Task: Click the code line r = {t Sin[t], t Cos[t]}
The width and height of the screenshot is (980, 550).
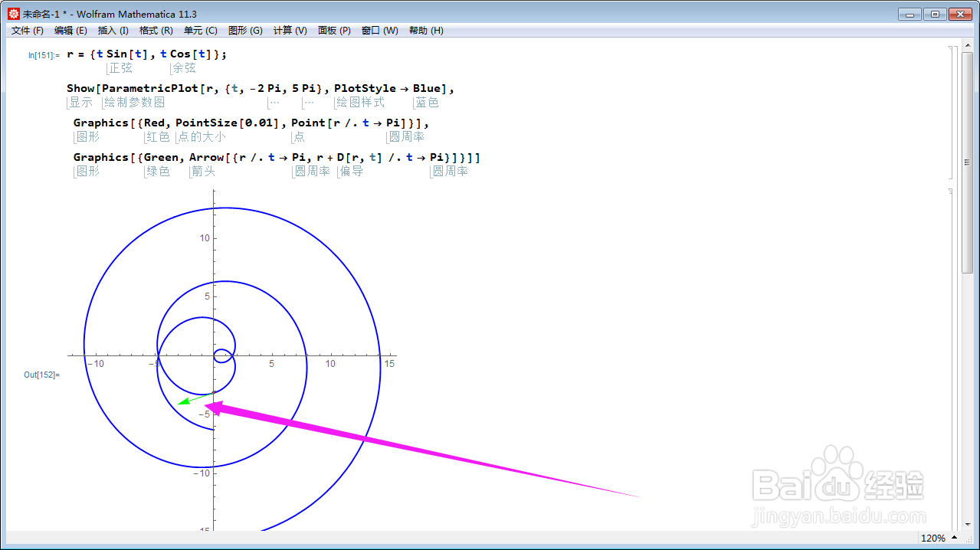Action: coord(147,54)
